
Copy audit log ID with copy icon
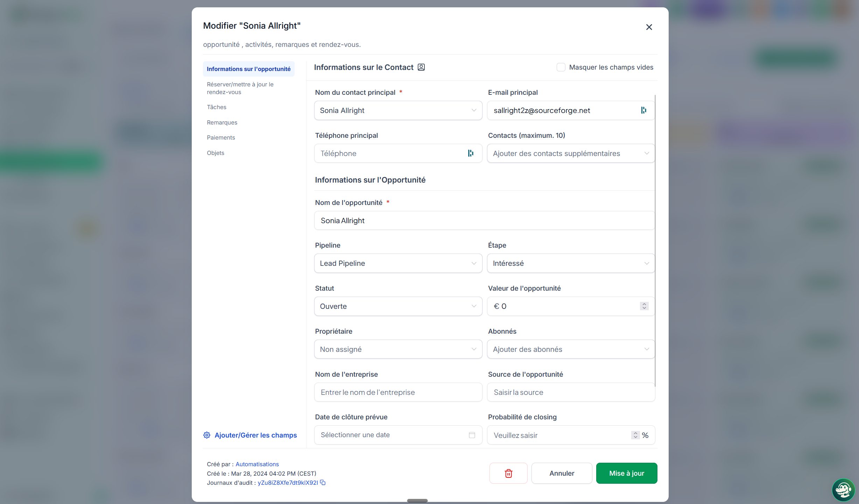click(x=323, y=483)
